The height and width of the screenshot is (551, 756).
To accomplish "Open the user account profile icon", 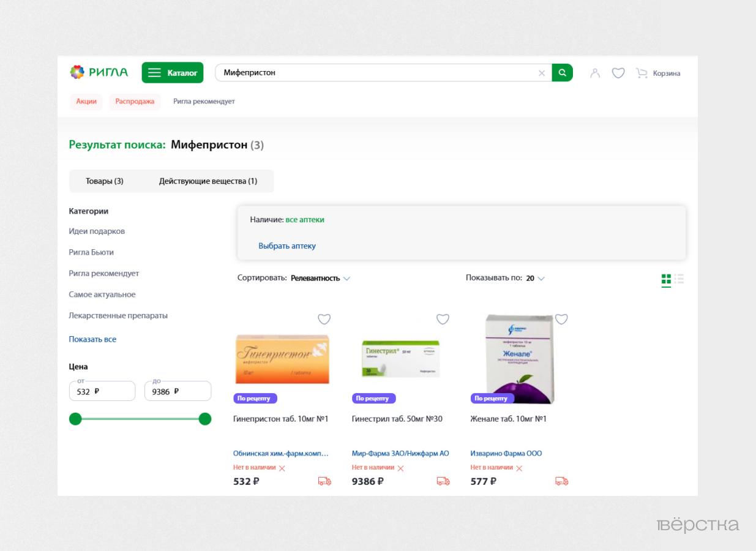I will coord(595,73).
